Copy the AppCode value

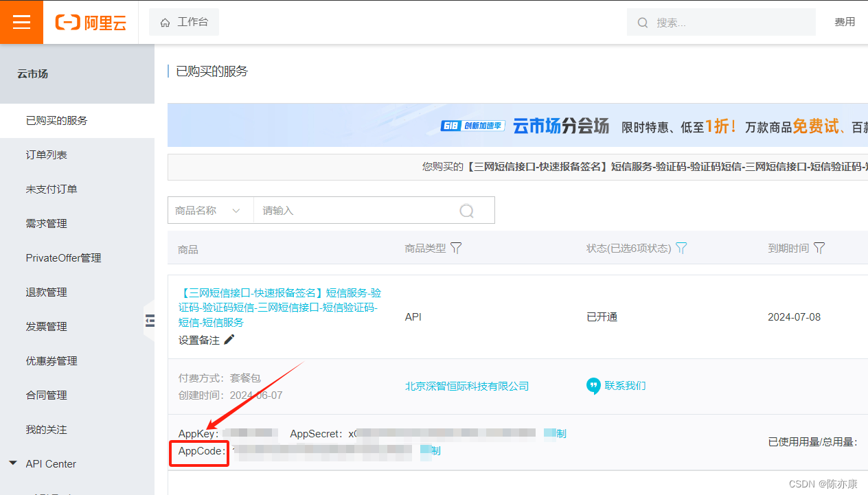431,451
